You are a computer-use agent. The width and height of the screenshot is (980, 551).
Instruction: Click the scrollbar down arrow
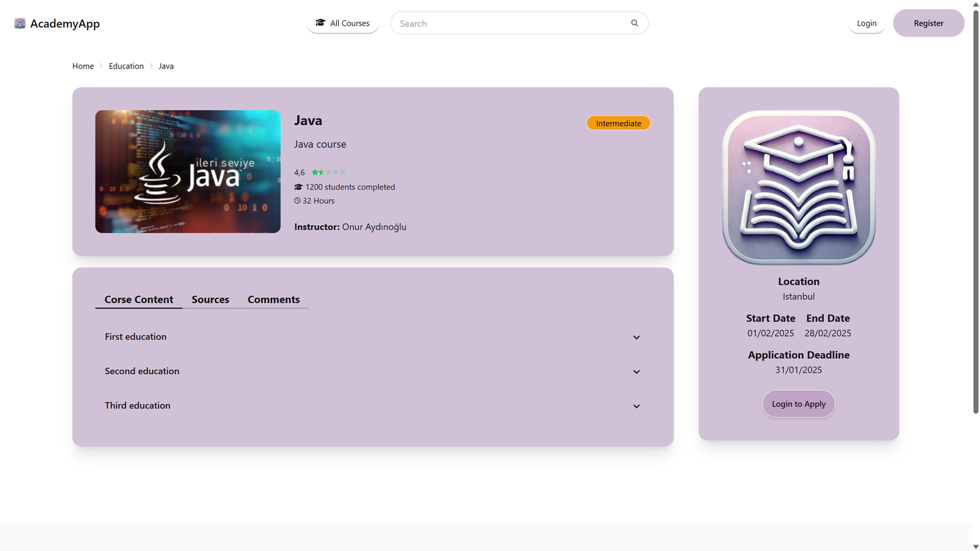[x=976, y=547]
